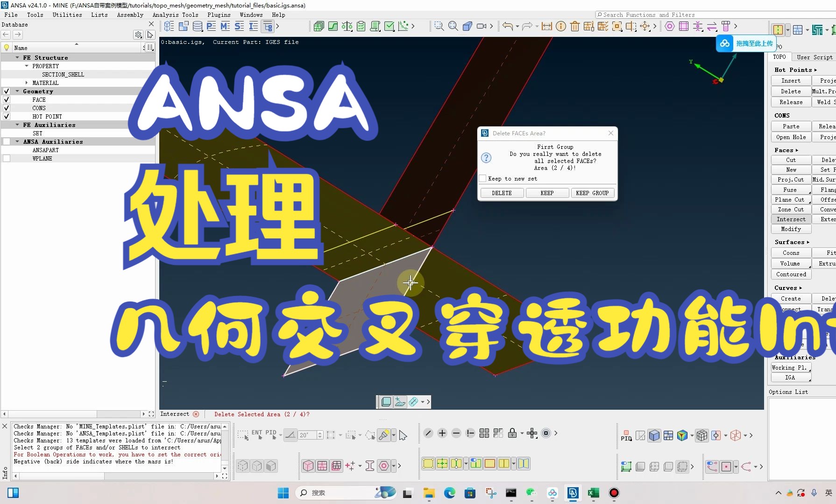The height and width of the screenshot is (504, 836).
Task: Click the Undo arrow icon
Action: (508, 26)
